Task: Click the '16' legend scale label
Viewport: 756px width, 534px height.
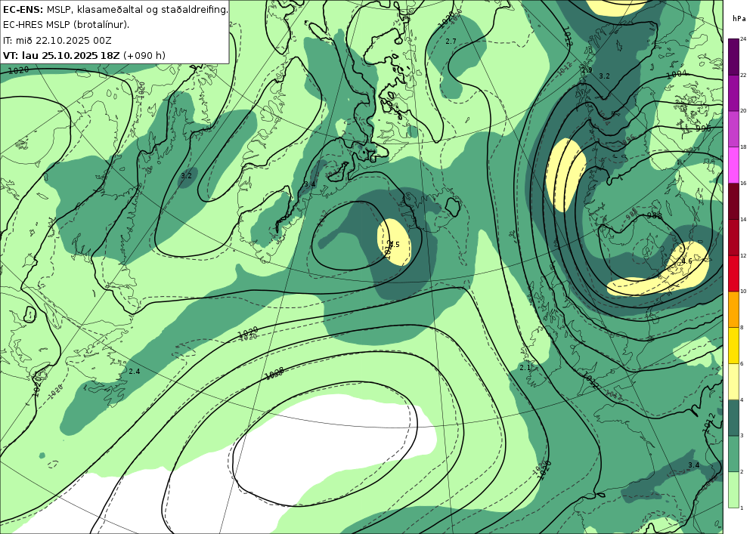Action: coord(743,184)
